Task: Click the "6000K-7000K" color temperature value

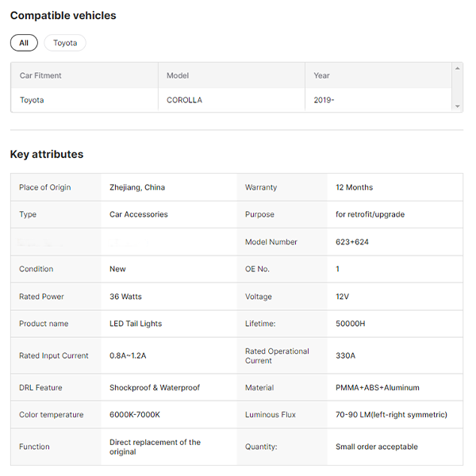Action: click(x=134, y=415)
